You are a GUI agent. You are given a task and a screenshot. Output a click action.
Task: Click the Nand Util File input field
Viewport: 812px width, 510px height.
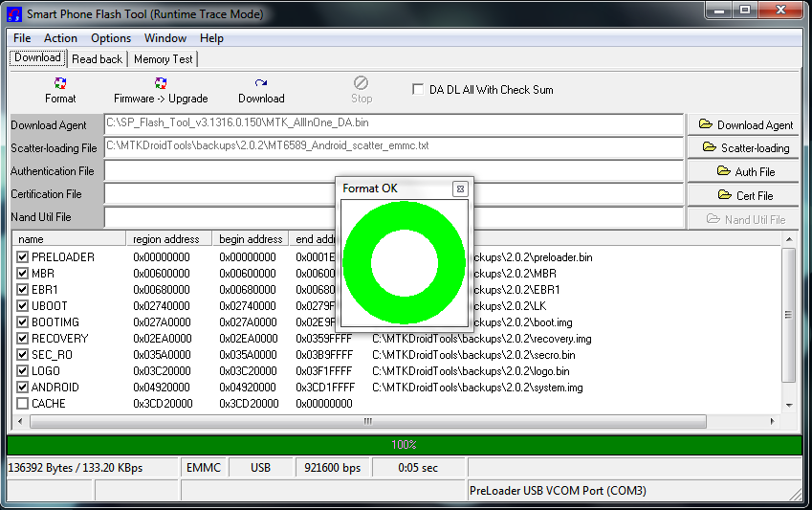pos(394,217)
